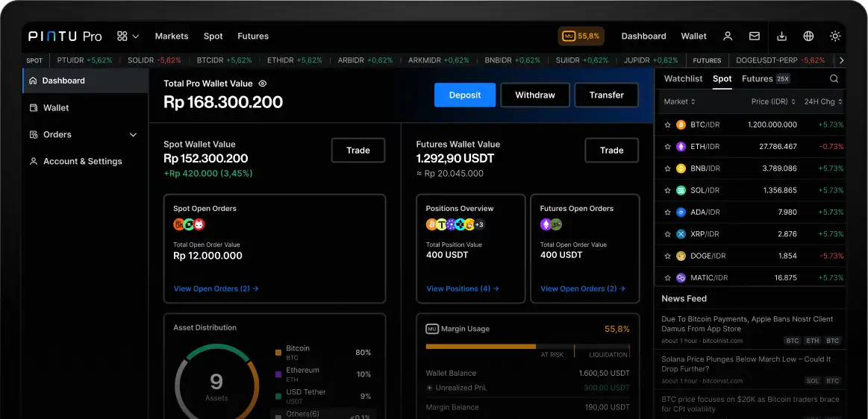Image resolution: width=868 pixels, height=419 pixels.
Task: Click the Margin Usage progress bar
Action: pos(527,347)
